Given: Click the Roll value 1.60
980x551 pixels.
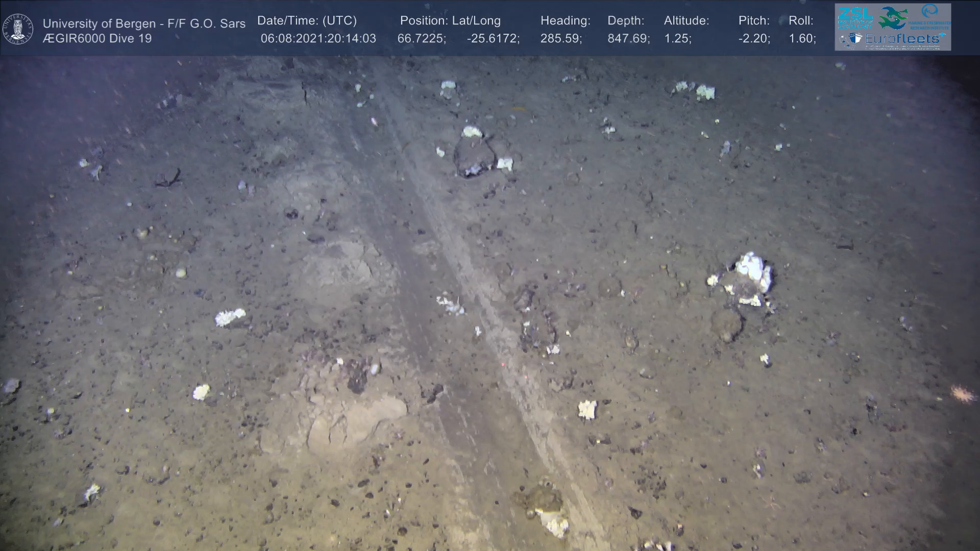Looking at the screenshot, I should point(802,39).
